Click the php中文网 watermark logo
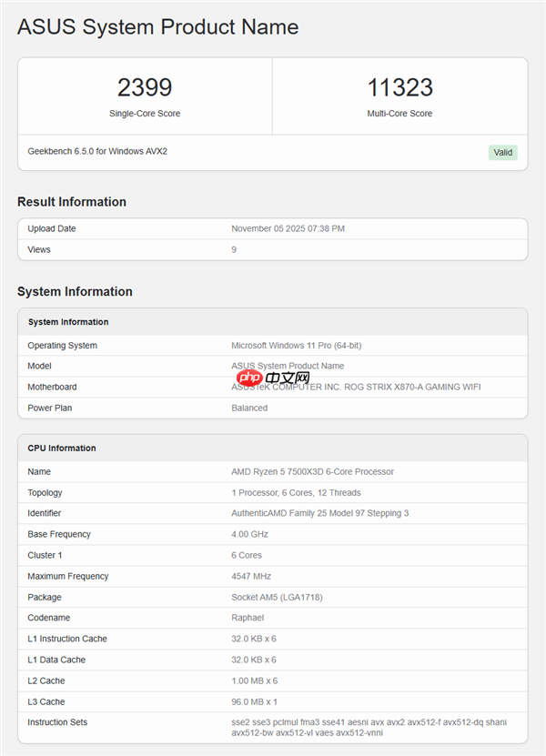This screenshot has width=546, height=756. [272, 377]
